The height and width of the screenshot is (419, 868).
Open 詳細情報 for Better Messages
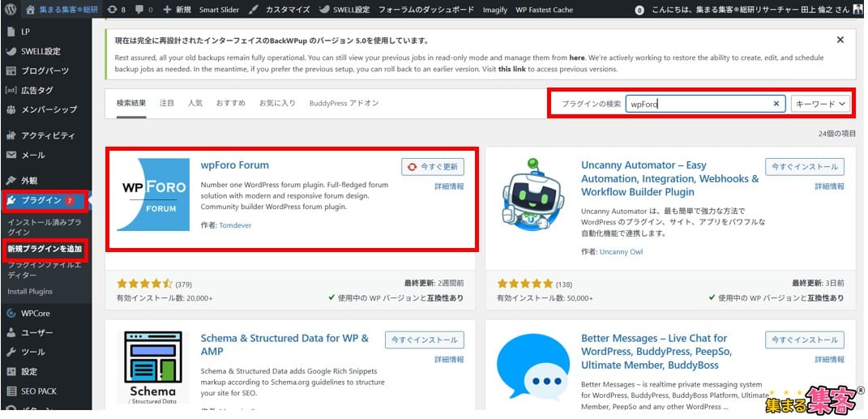pyautogui.click(x=829, y=360)
